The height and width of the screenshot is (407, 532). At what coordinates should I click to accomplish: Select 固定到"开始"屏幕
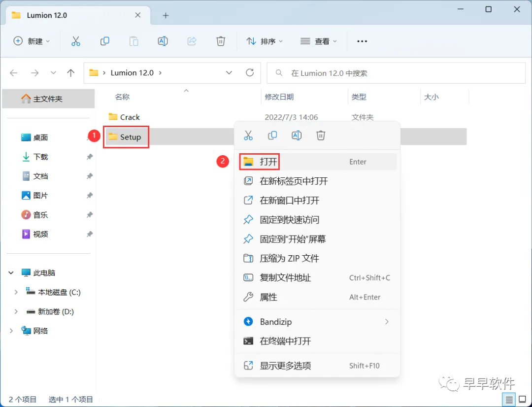coord(318,239)
